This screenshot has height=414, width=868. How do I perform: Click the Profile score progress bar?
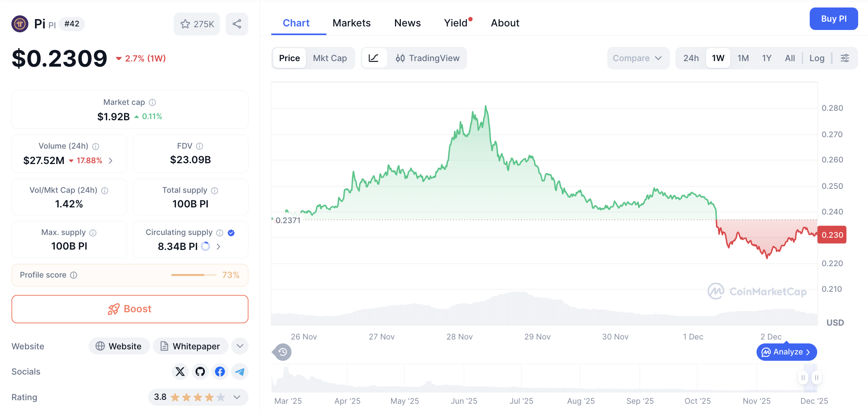tap(193, 275)
